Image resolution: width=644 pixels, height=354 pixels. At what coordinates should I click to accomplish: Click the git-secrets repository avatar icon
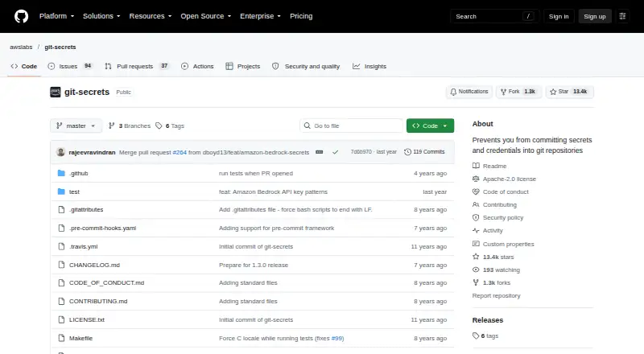[56, 92]
